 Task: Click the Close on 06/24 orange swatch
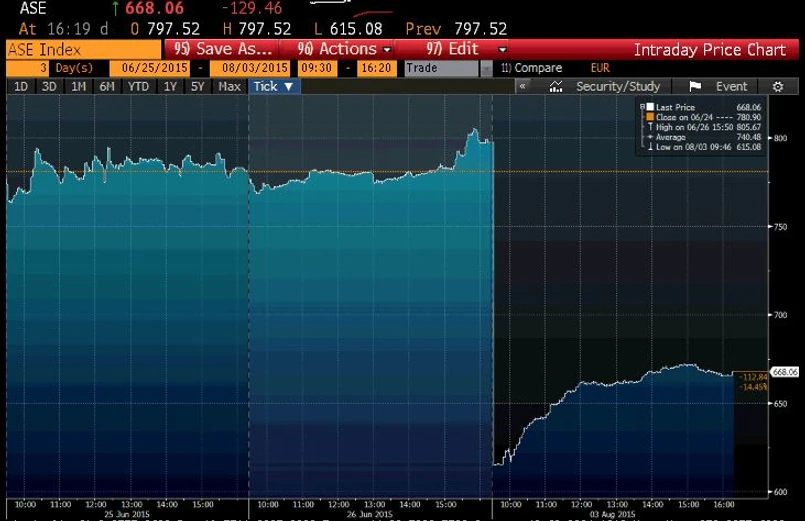coord(650,117)
